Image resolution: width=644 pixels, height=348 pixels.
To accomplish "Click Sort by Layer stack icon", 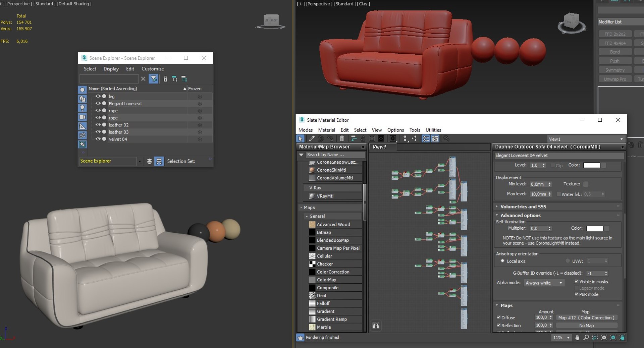I will (150, 161).
